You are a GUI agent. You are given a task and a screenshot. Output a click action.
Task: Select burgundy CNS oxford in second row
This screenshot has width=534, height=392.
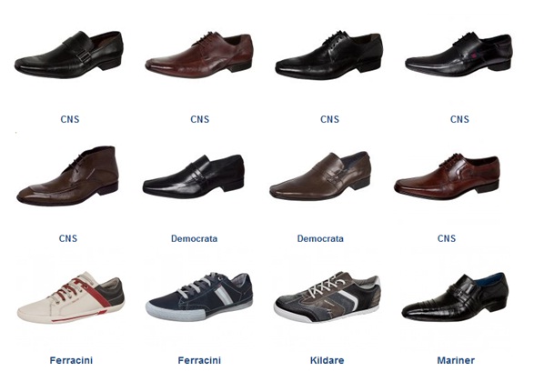pyautogui.click(x=448, y=177)
